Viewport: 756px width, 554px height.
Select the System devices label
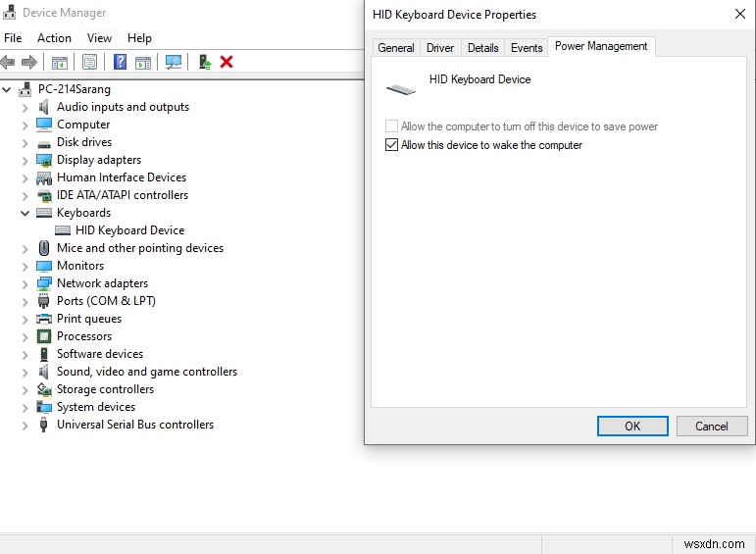pyautogui.click(x=96, y=407)
